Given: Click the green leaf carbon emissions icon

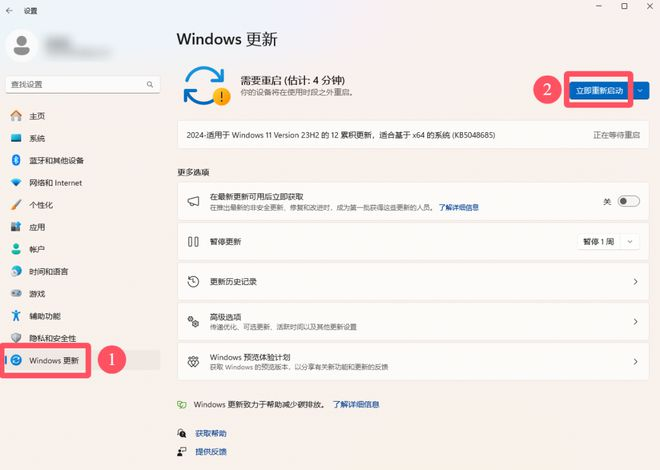Looking at the screenshot, I should tap(182, 405).
